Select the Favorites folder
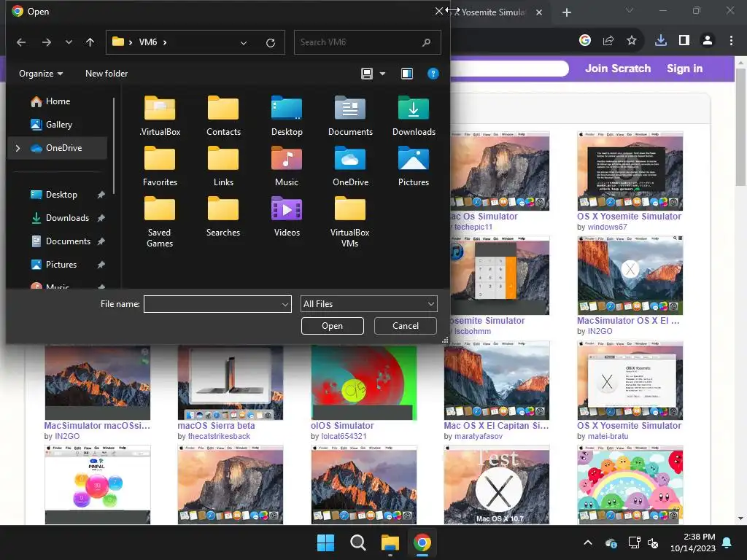Viewport: 747px width, 560px height. tap(160, 167)
